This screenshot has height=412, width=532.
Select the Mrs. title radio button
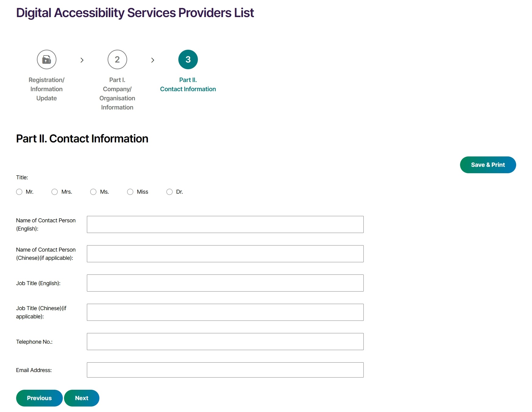point(55,192)
